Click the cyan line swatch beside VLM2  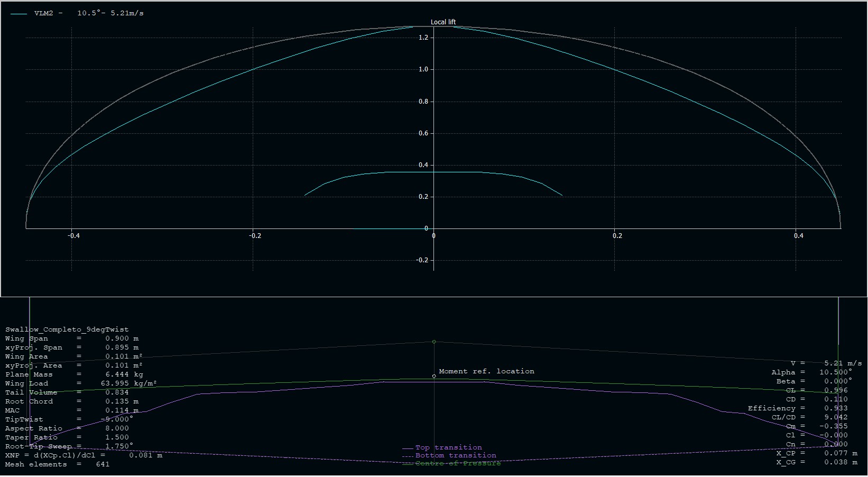click(19, 14)
